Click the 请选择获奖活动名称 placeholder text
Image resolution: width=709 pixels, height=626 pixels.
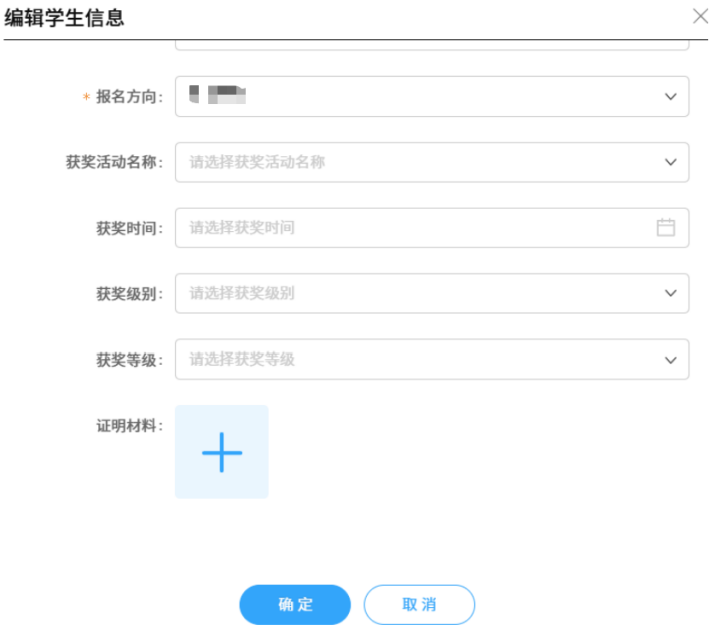pos(257,162)
